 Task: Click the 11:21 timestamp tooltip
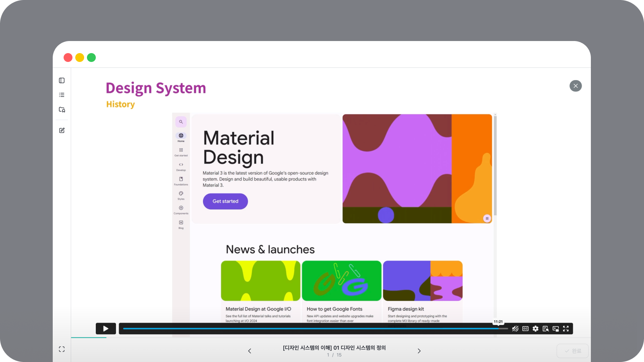pos(498,322)
